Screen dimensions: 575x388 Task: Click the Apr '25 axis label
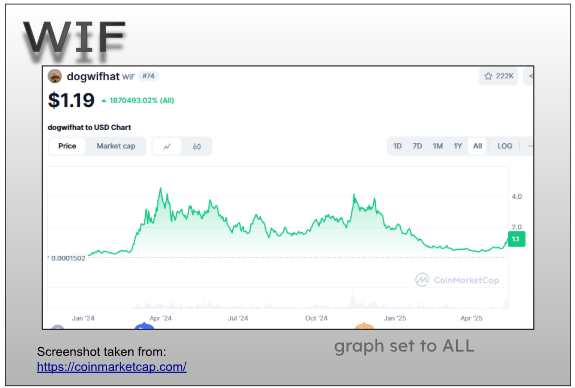(471, 318)
